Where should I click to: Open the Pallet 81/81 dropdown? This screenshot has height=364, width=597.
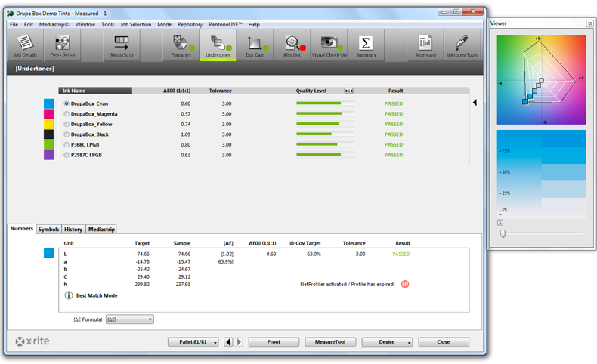point(193,342)
